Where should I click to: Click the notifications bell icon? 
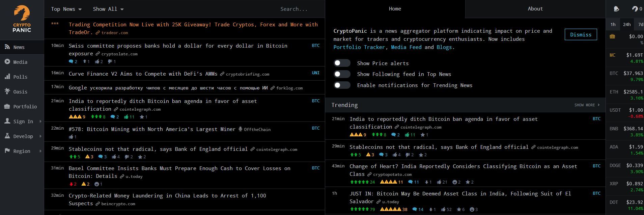616,9
